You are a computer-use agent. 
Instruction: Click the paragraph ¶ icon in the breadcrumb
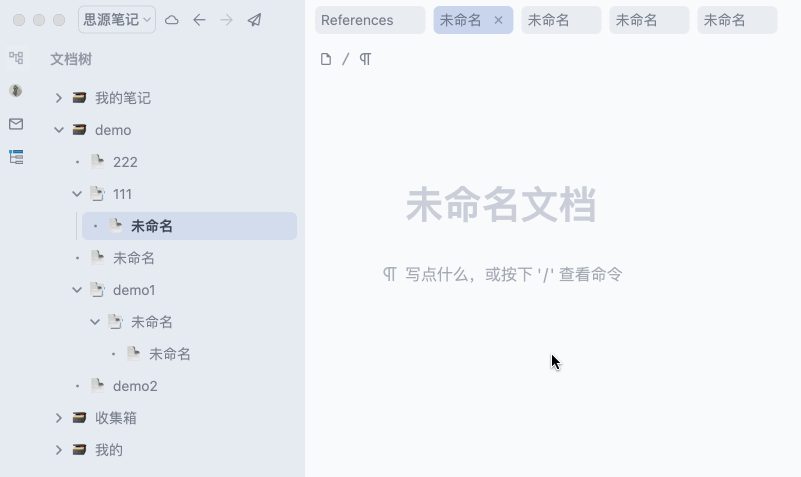[365, 59]
